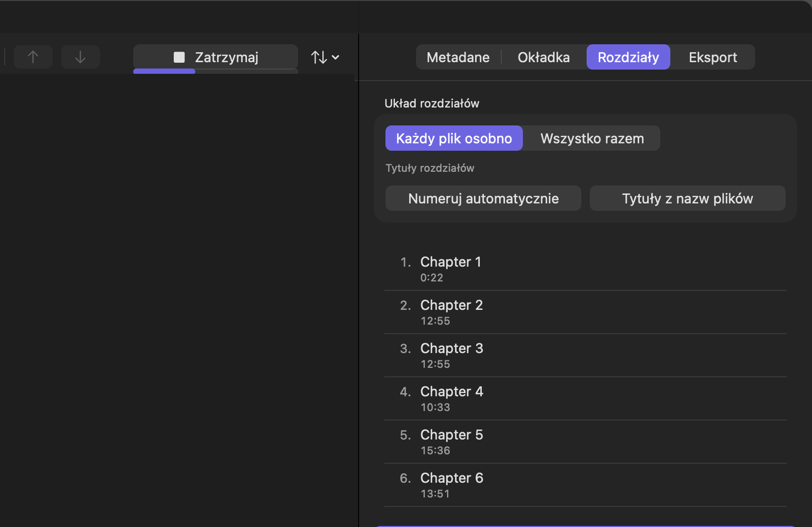Image resolution: width=812 pixels, height=527 pixels.
Task: Select the Chapter 1 row
Action: coord(585,269)
